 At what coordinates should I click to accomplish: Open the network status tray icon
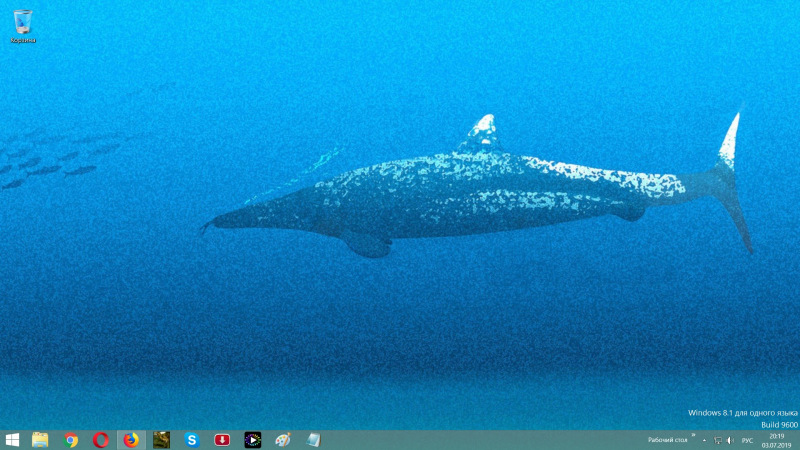718,440
